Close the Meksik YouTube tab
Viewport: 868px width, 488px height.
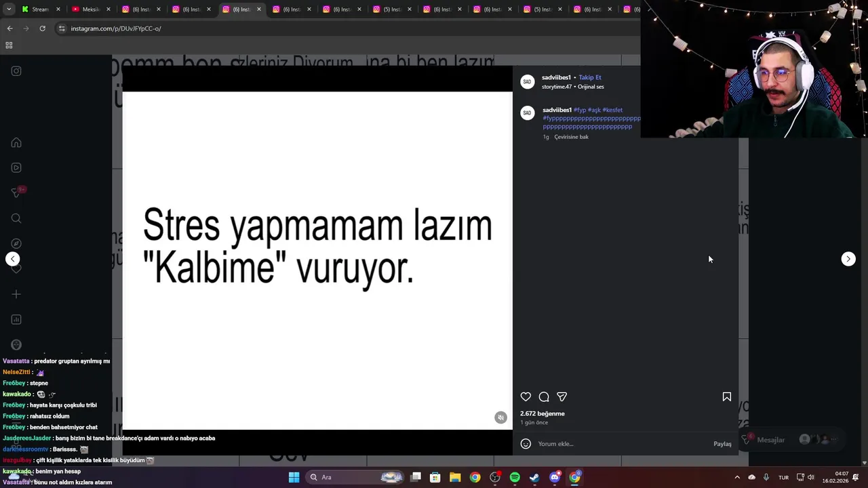108,9
